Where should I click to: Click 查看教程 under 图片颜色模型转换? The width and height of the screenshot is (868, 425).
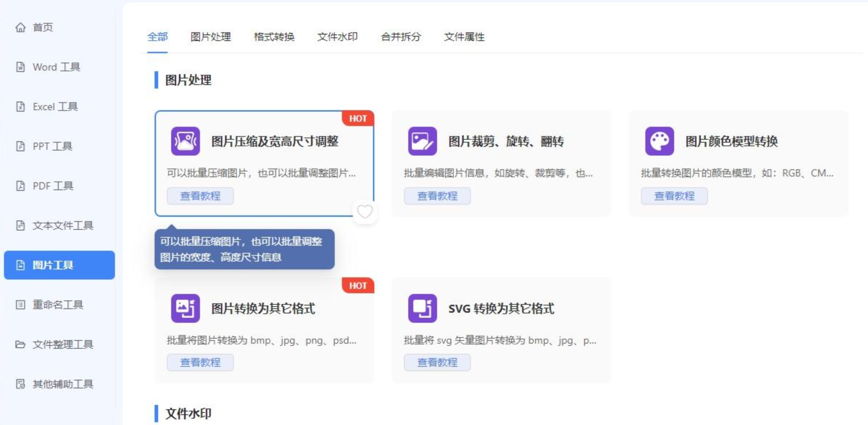point(674,196)
